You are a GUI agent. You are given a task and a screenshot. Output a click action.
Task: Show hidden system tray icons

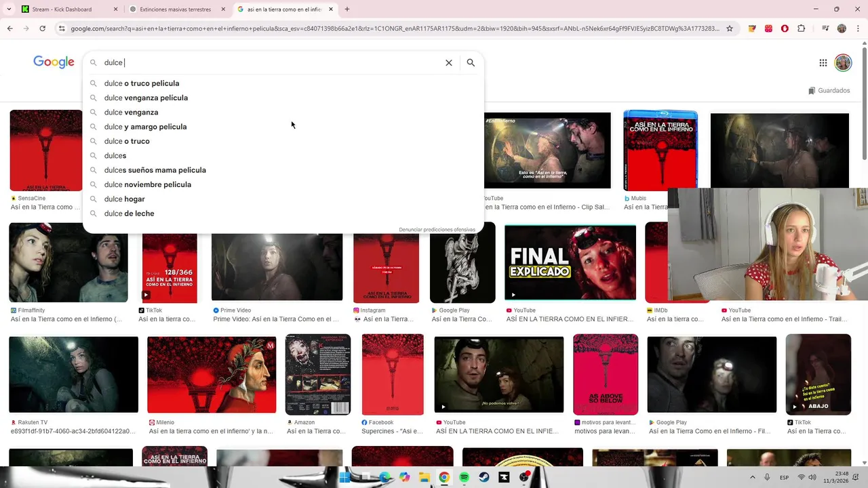tap(752, 477)
